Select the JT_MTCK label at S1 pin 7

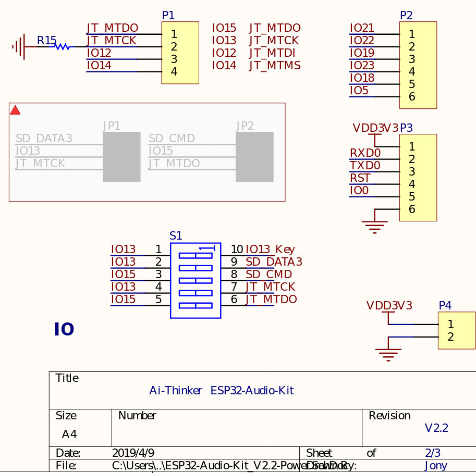(270, 287)
